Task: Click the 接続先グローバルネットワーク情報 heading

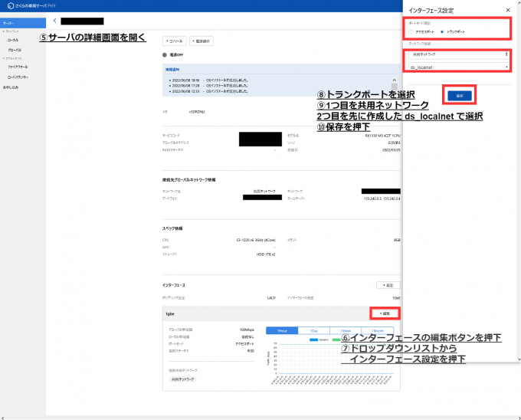Action: (188, 180)
